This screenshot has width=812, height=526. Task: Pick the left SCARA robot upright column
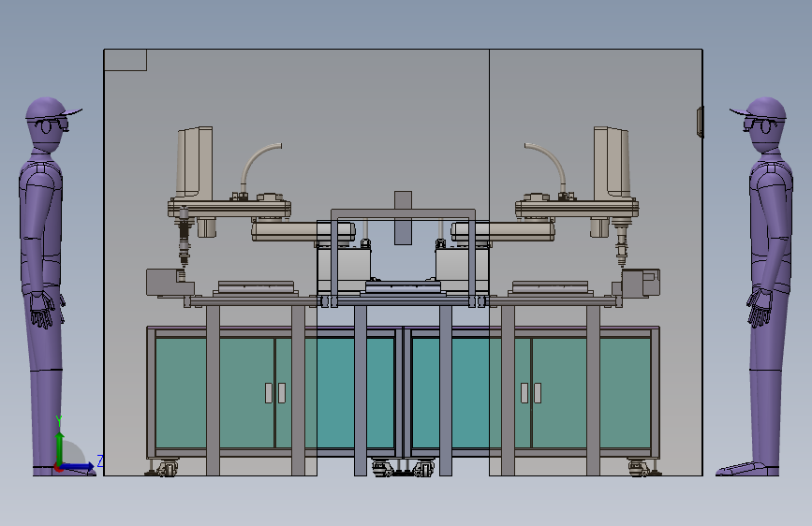tap(195, 162)
